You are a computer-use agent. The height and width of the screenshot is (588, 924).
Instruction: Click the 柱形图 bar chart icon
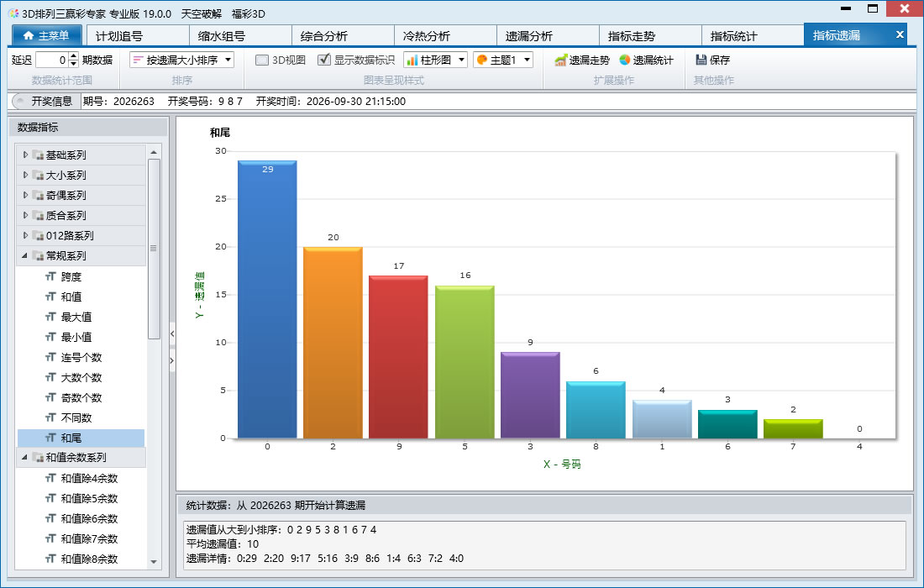[412, 60]
